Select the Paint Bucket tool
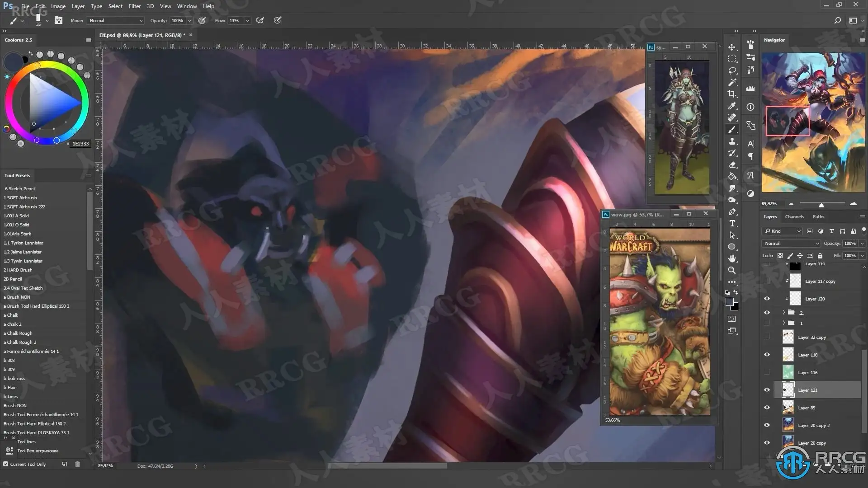868x488 pixels. click(x=732, y=176)
